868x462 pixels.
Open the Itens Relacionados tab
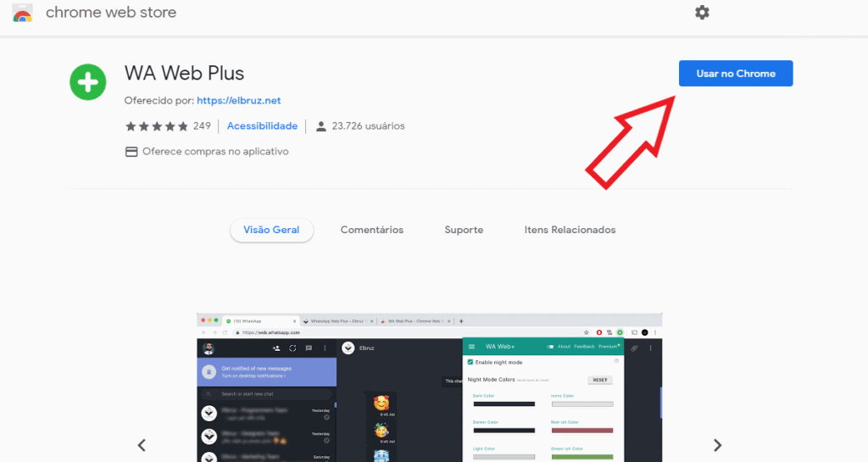(x=570, y=230)
